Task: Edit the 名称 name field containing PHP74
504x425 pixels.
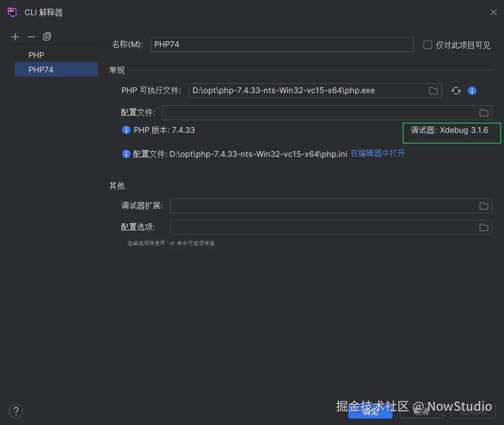Action: (282, 45)
